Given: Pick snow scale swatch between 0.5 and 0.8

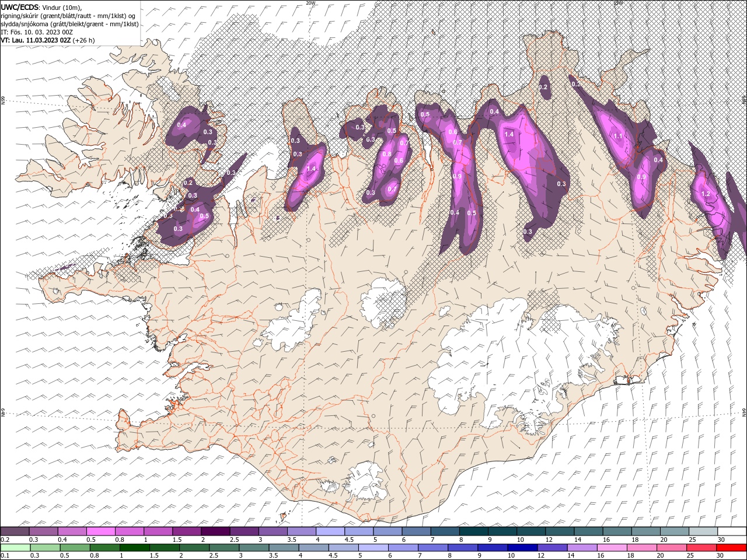Looking at the screenshot, I should click(100, 531).
